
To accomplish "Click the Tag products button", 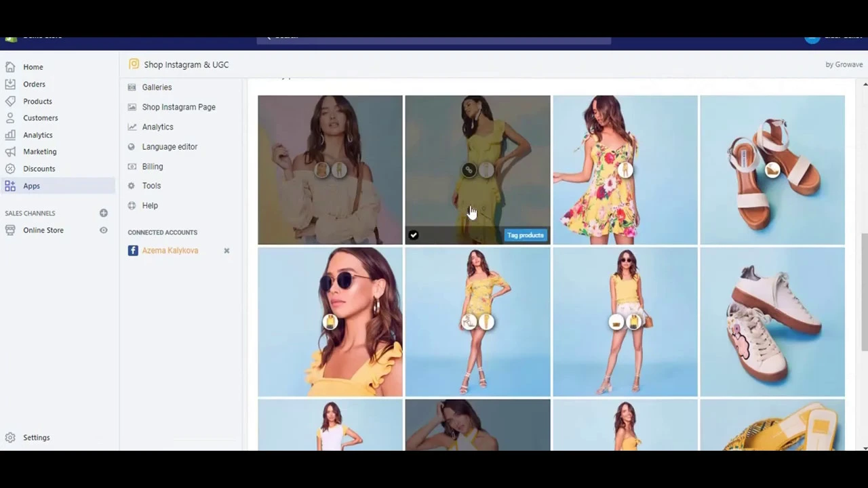I will [526, 235].
